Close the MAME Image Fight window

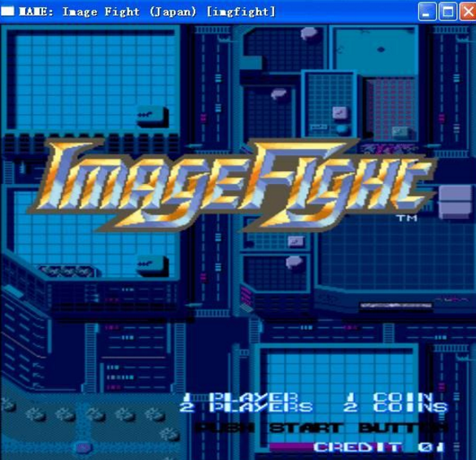(468, 12)
